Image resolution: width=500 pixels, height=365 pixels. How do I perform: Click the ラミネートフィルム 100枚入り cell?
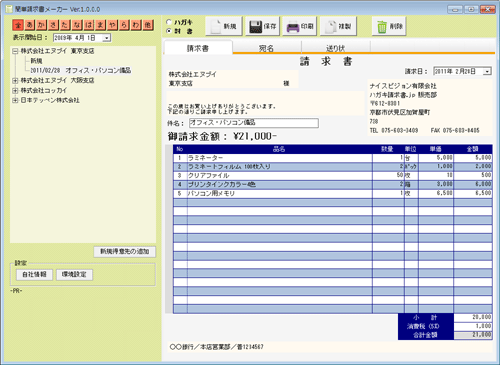[279, 167]
